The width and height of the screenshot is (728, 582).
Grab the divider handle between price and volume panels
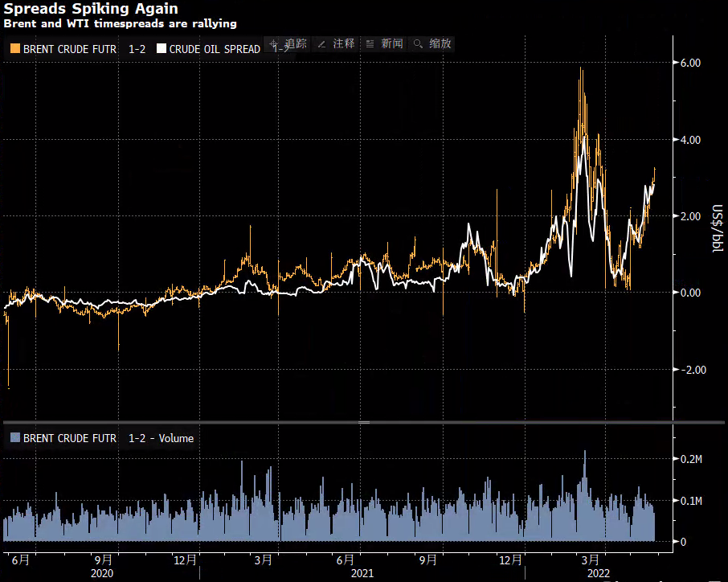pyautogui.click(x=364, y=422)
